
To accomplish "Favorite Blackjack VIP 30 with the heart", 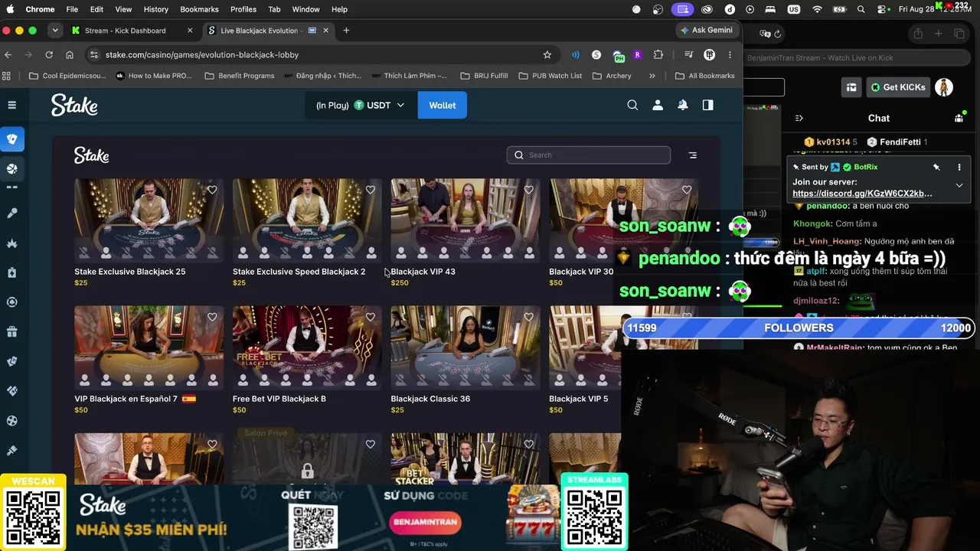I will [687, 190].
